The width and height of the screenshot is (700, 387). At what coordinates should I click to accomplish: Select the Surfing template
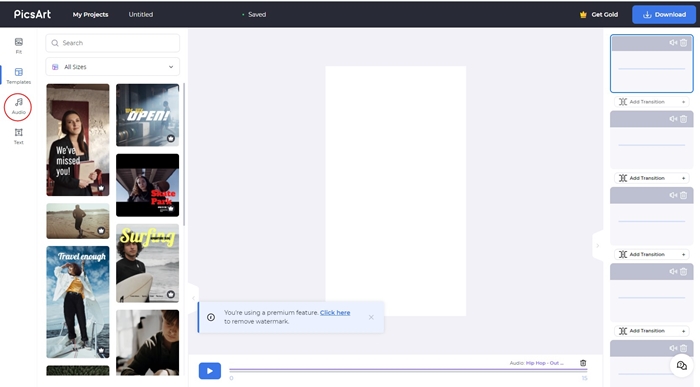[147, 263]
